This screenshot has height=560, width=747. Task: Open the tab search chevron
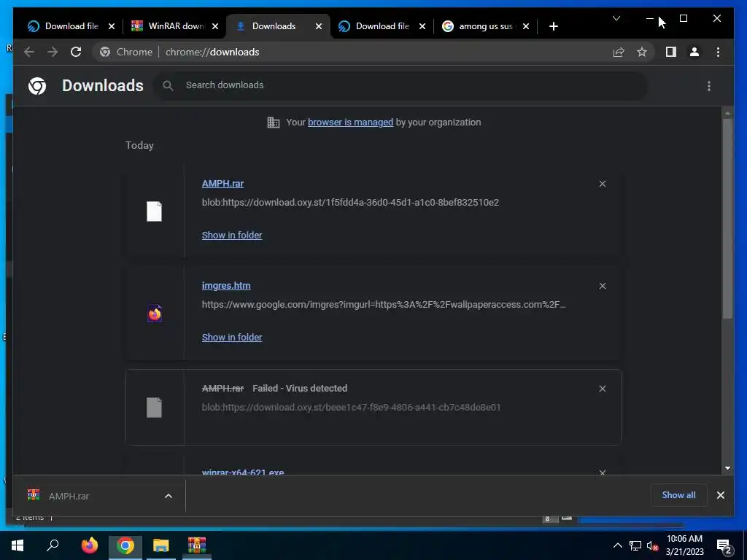click(616, 18)
